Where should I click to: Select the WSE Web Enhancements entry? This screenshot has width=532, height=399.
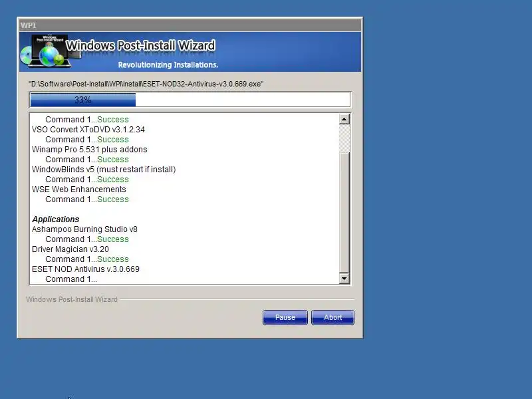(78, 190)
